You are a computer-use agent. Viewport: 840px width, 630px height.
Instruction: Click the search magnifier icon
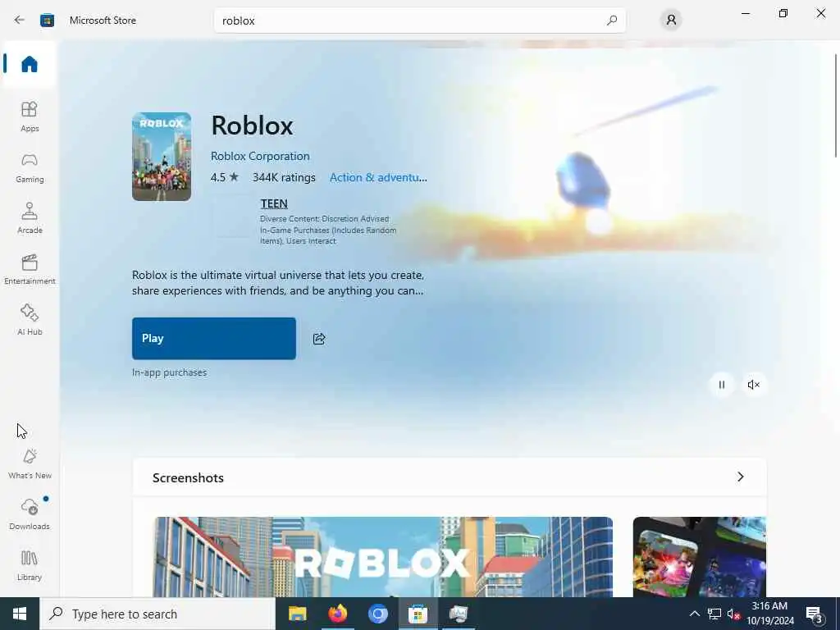pyautogui.click(x=612, y=21)
